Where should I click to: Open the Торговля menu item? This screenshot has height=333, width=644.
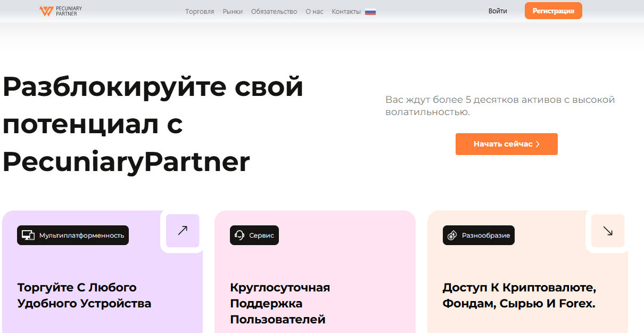tap(200, 11)
